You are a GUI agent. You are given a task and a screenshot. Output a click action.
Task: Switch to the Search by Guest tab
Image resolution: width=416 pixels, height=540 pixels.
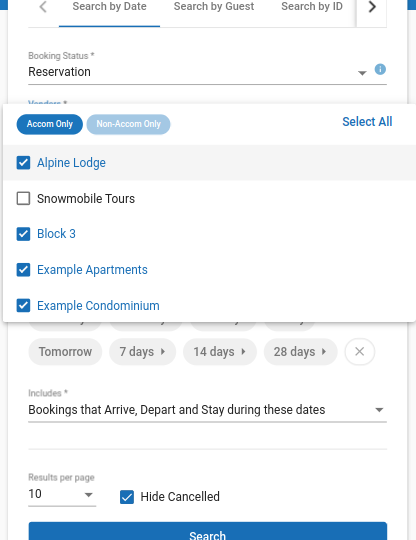(x=214, y=7)
